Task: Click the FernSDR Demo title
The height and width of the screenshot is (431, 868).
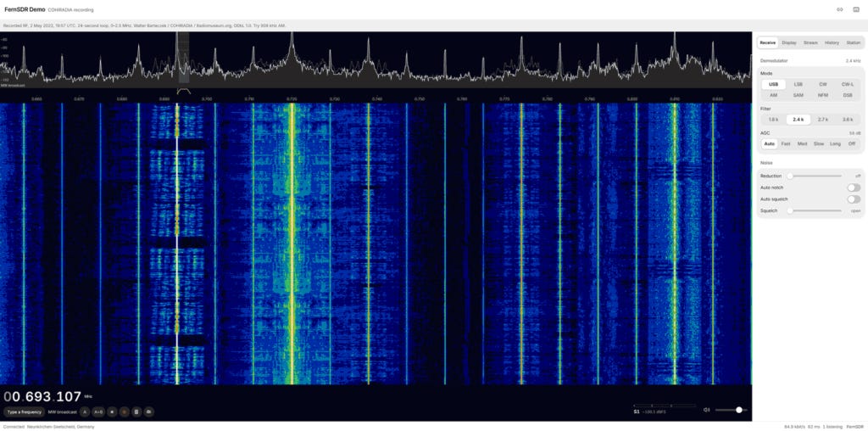Action: pyautogui.click(x=25, y=9)
